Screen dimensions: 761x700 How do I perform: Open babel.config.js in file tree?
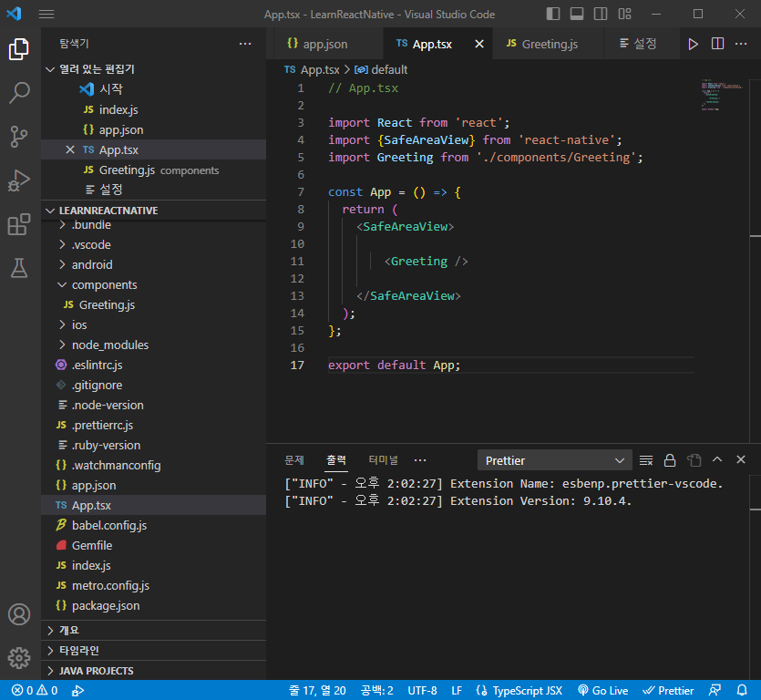[153, 526]
